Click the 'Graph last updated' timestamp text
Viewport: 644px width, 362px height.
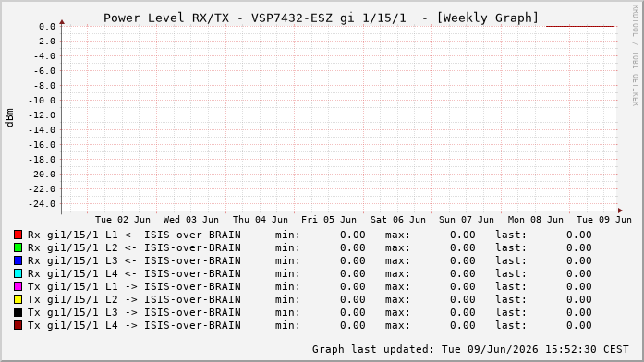[x=470, y=349]
